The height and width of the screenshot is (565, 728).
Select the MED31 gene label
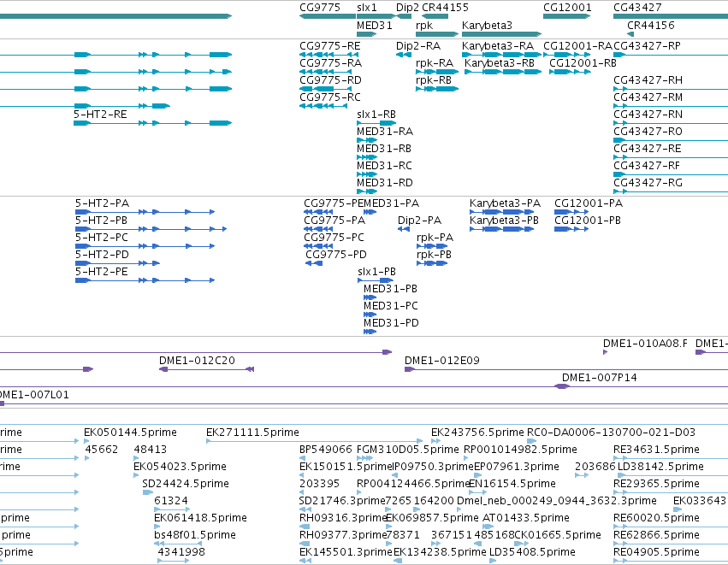coord(374,26)
